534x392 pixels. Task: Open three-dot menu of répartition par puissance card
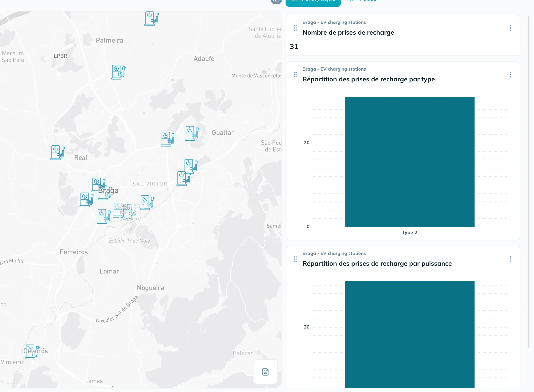(510, 259)
